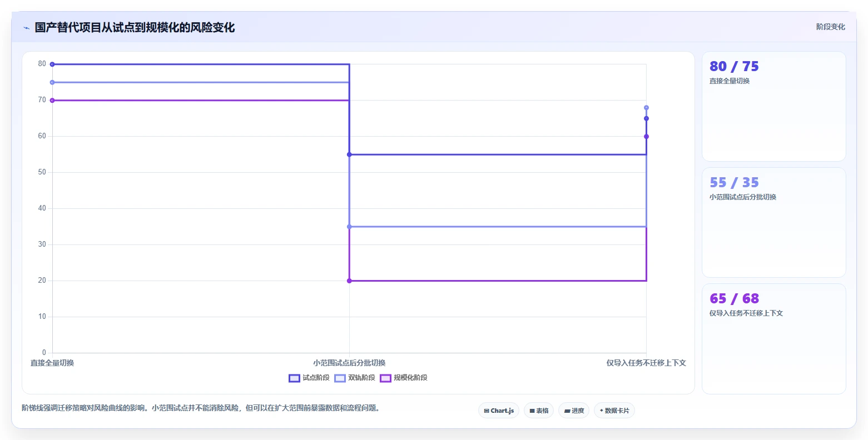Click the footnote text starting 阶梯线强调迁移策略

click(201, 408)
